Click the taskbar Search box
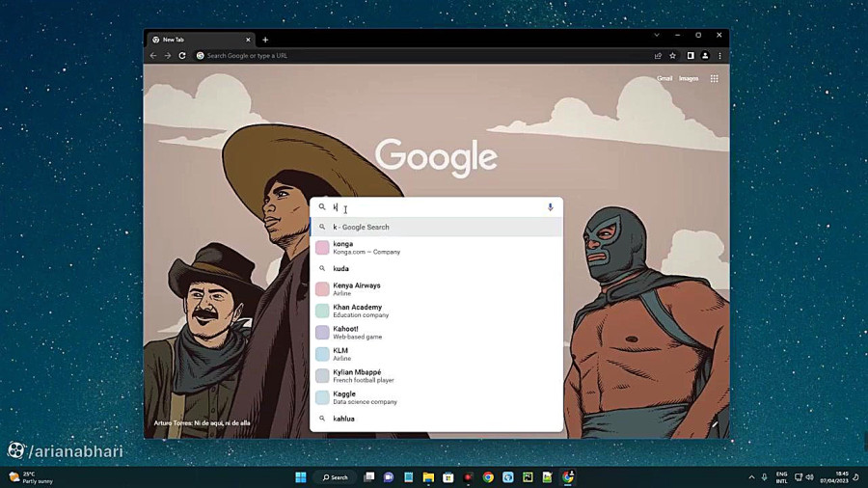The height and width of the screenshot is (488, 868). click(336, 477)
